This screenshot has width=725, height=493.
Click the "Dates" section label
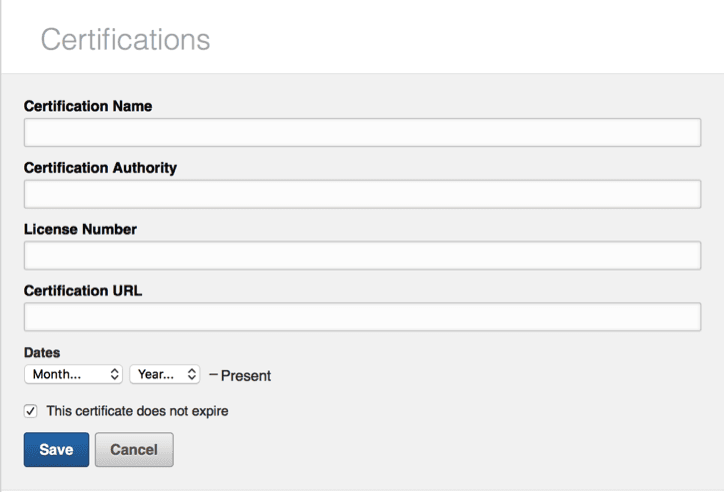(x=42, y=352)
